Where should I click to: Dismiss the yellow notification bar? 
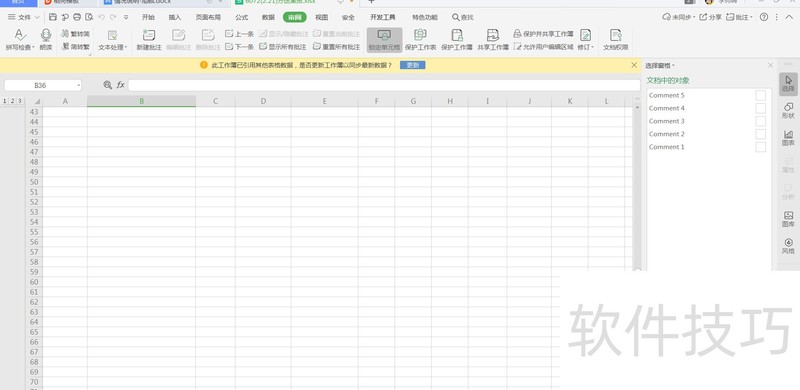coord(634,65)
